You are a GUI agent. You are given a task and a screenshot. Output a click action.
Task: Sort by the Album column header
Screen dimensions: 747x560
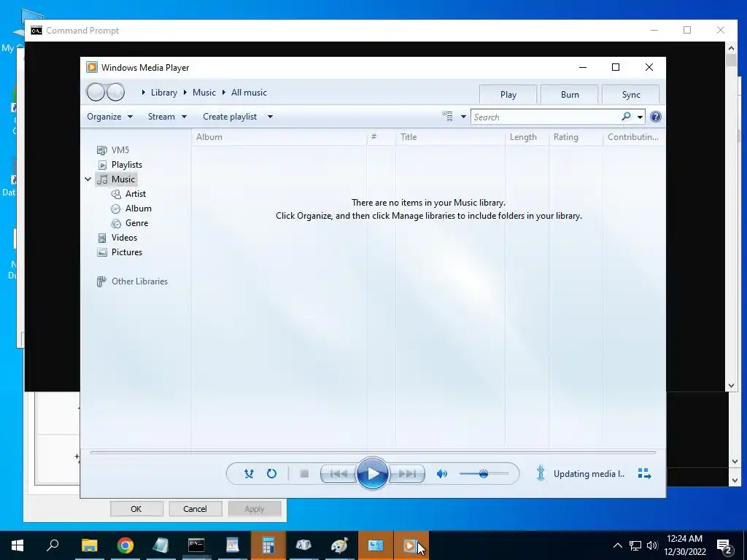(279, 137)
